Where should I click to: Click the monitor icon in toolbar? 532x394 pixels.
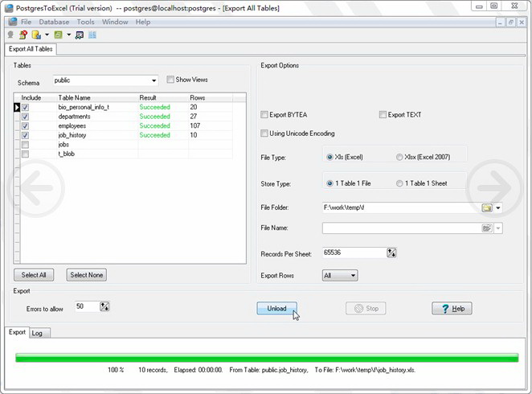(80, 35)
